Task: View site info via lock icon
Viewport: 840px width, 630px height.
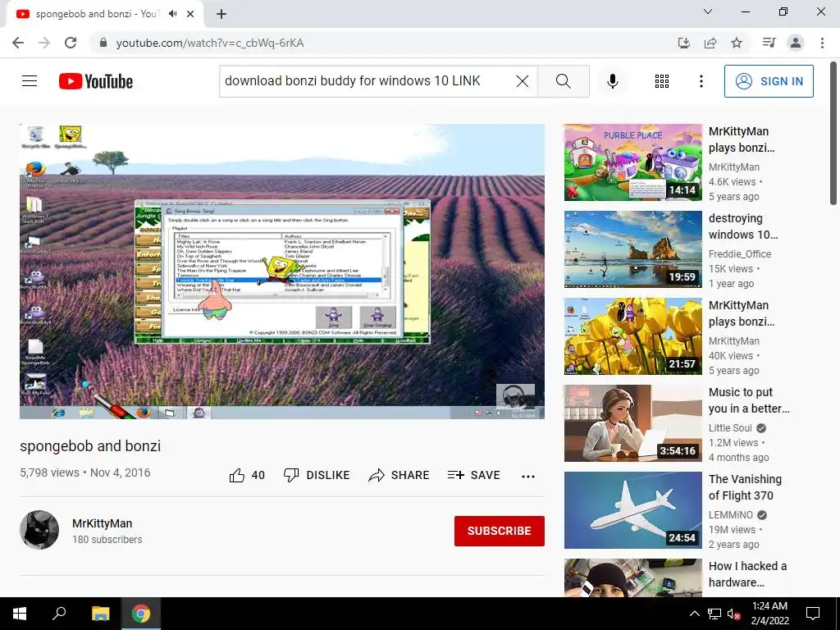Action: 103,43
